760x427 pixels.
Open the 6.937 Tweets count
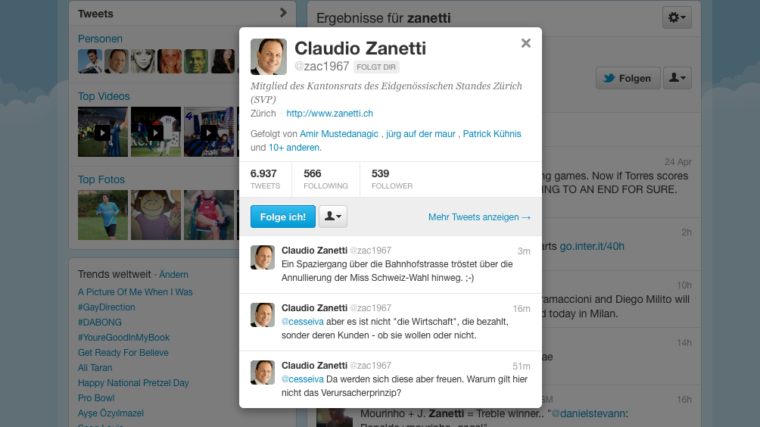click(x=265, y=179)
